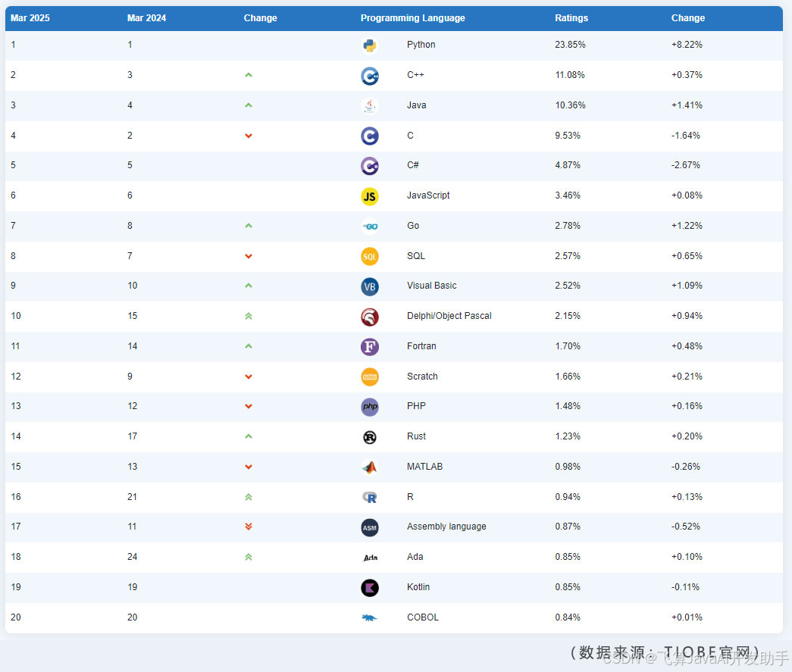
Task: Click the -2.67% change for C#
Action: (x=685, y=165)
